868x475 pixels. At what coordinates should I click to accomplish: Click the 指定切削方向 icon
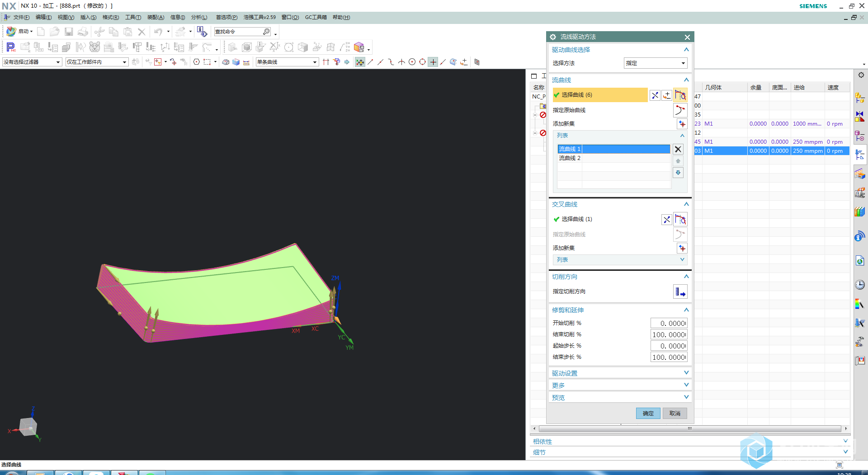click(680, 292)
